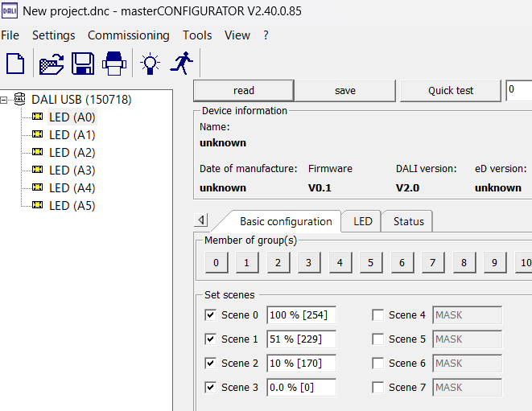Viewport: 532px width, 411px height.
Task: Select LED (A3) in device tree
Action: (72, 170)
